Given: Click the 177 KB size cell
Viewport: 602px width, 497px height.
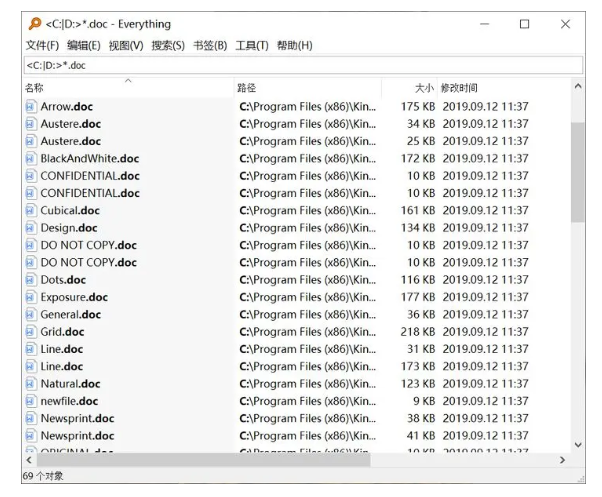Looking at the screenshot, I should pos(418,297).
